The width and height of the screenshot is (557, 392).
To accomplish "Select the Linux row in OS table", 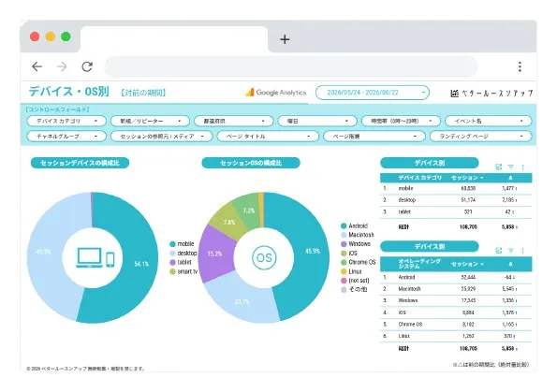I will pyautogui.click(x=456, y=336).
